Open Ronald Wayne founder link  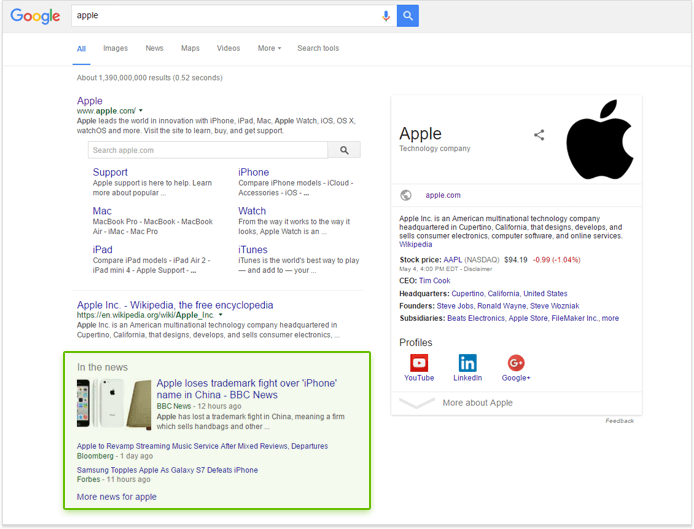pyautogui.click(x=501, y=306)
